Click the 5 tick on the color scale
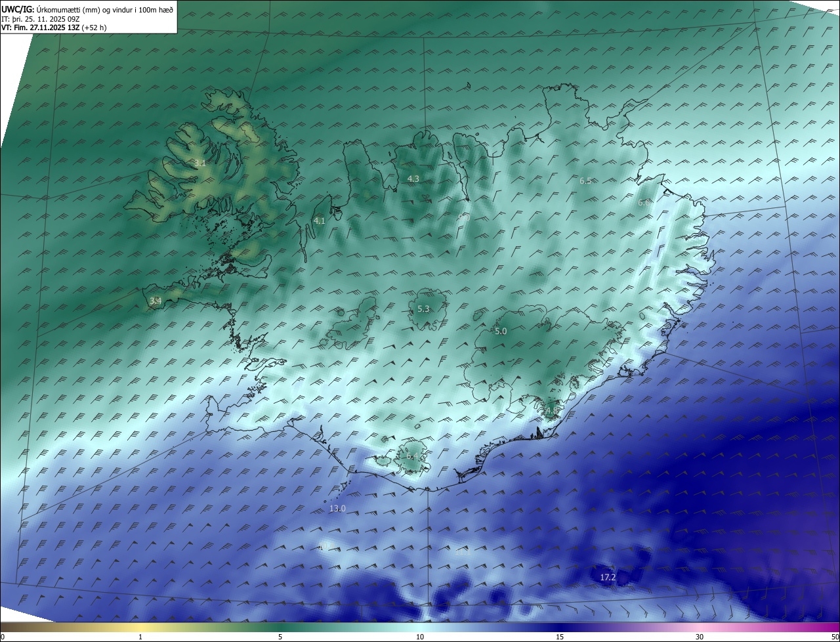The image size is (840, 642). click(280, 637)
